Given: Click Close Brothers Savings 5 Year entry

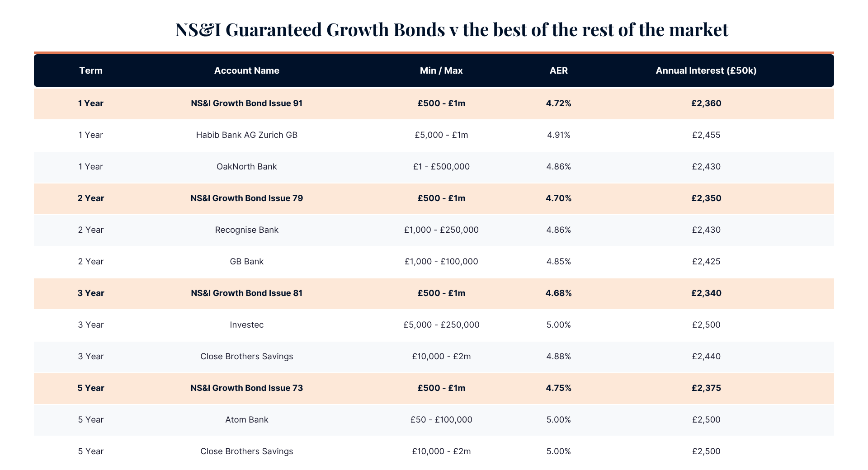Looking at the screenshot, I should tap(247, 451).
